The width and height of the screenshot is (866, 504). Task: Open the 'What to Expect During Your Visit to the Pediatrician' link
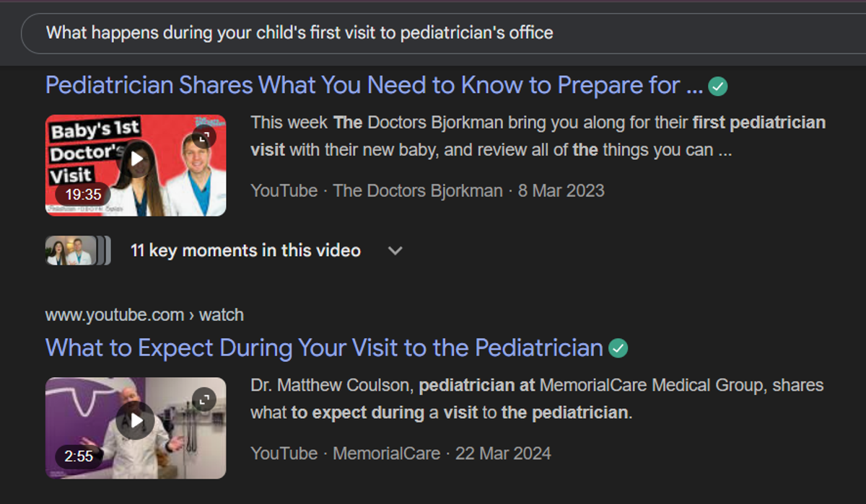tap(324, 348)
